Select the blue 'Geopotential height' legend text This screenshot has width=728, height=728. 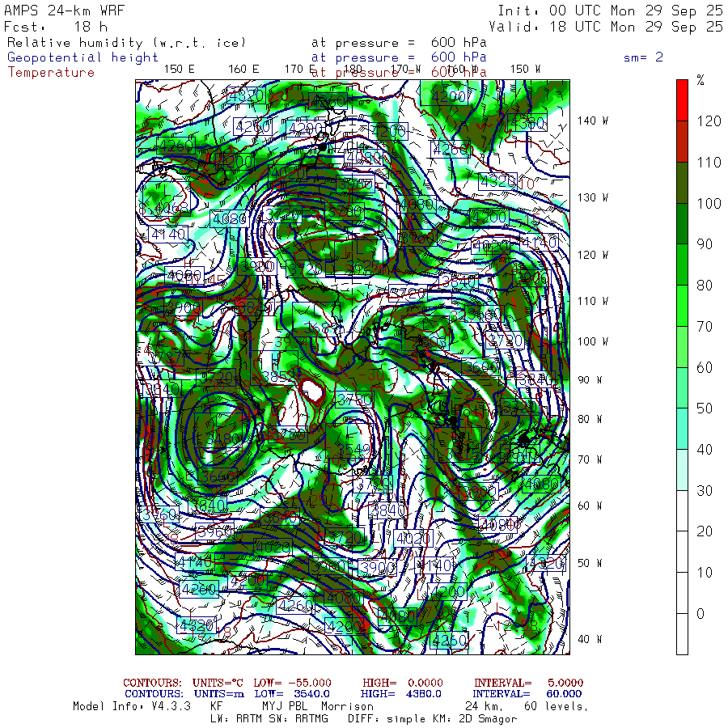click(x=83, y=57)
